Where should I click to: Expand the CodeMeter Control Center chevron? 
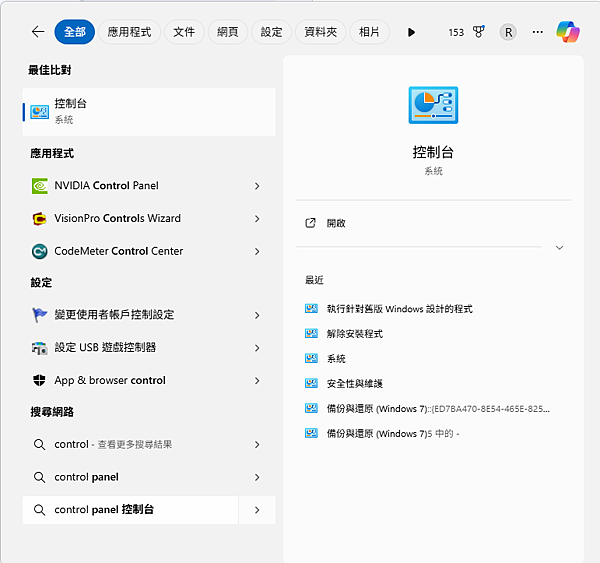(x=257, y=251)
